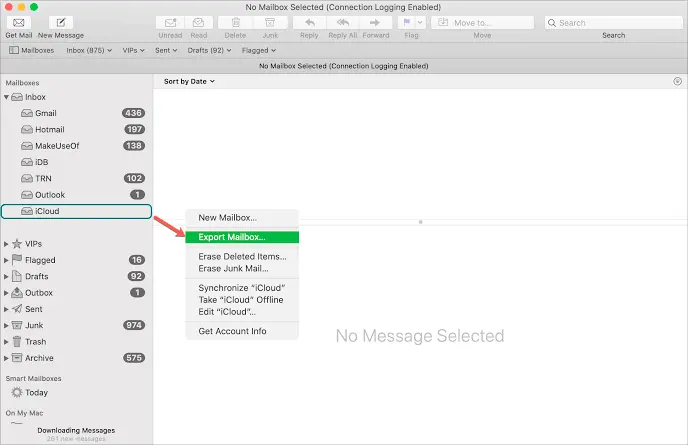Select the Gmail inbox
The image size is (688, 445).
click(76, 113)
